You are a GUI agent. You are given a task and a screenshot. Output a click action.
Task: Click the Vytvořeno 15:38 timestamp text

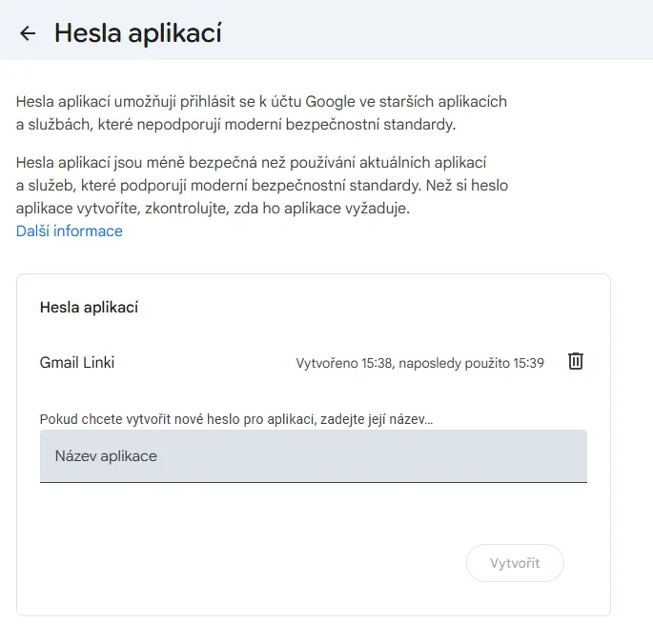click(x=344, y=363)
